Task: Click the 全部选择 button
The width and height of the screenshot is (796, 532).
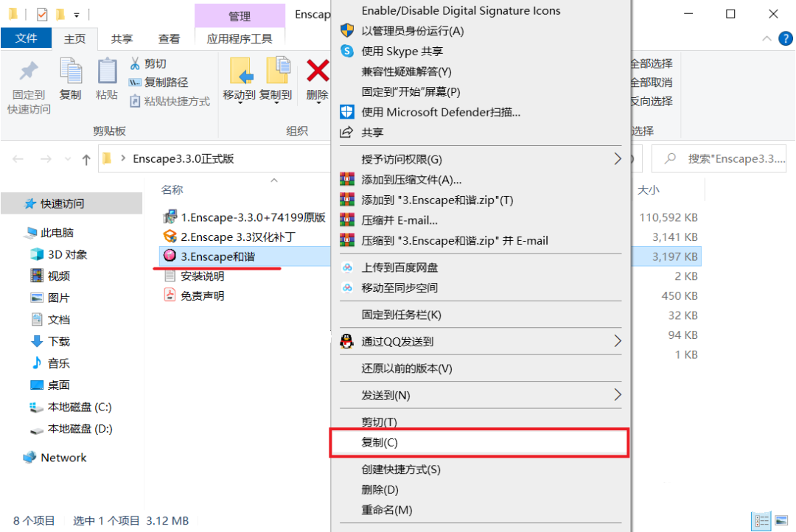Action: click(x=652, y=63)
